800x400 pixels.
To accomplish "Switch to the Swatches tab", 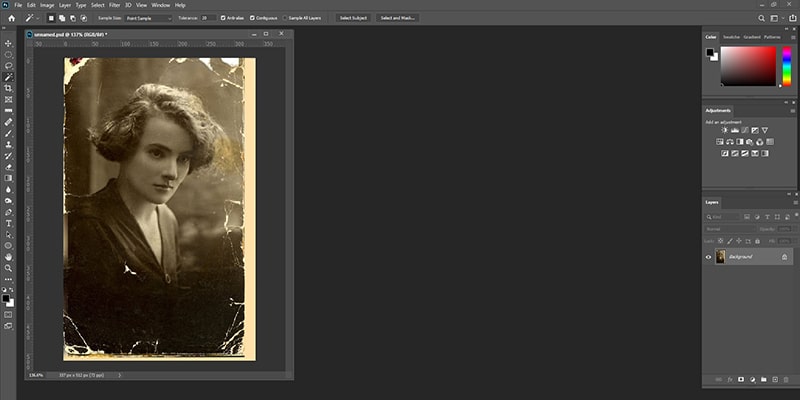I will tap(731, 37).
